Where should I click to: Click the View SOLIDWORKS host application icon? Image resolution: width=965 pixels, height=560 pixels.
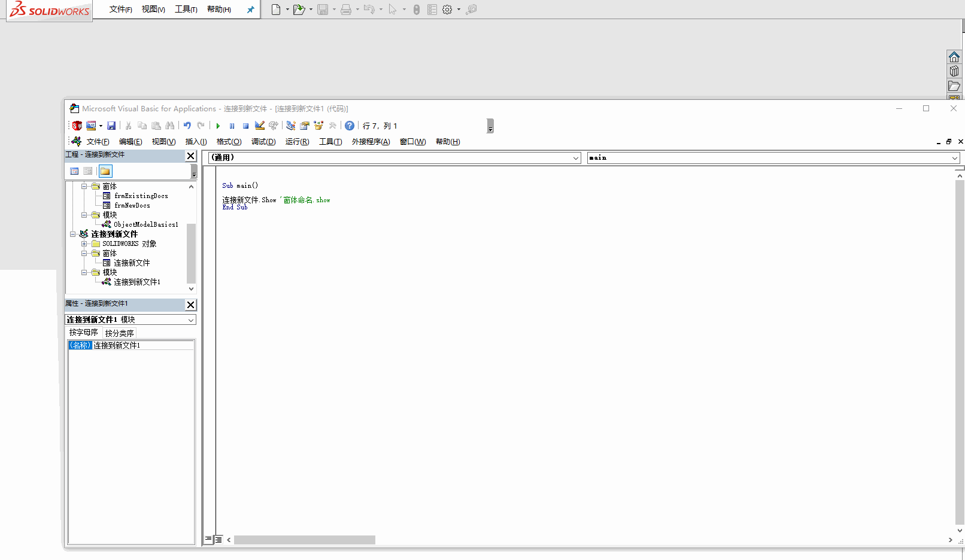coord(77,126)
